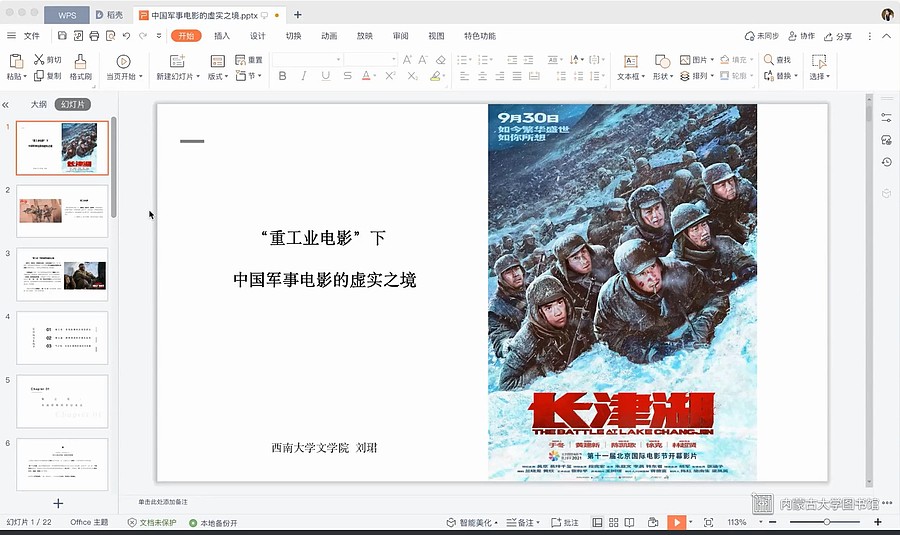
Task: Apply subscript formatting
Action: click(412, 76)
